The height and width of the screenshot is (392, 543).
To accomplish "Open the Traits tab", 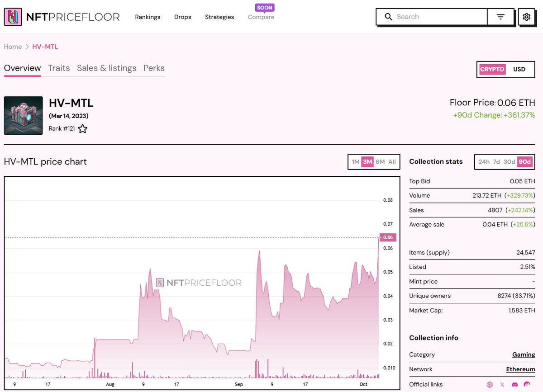I will [59, 68].
